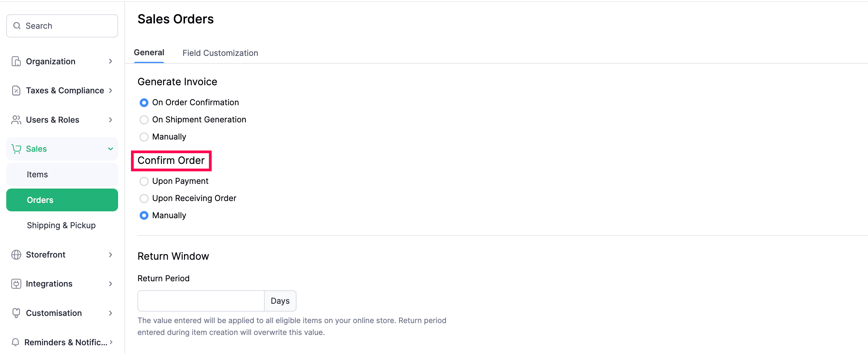Go to the Items page

tap(37, 174)
